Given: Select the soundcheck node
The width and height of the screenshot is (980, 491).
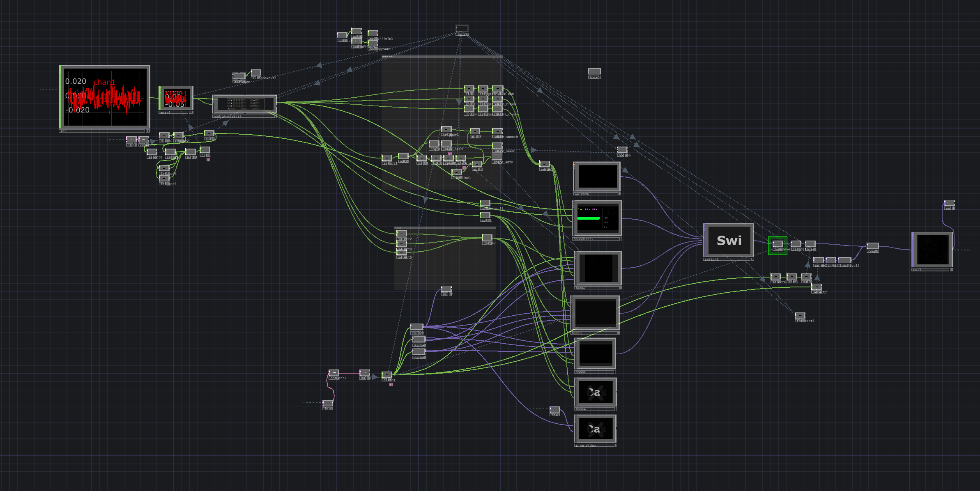Looking at the screenshot, I should click(x=597, y=219).
